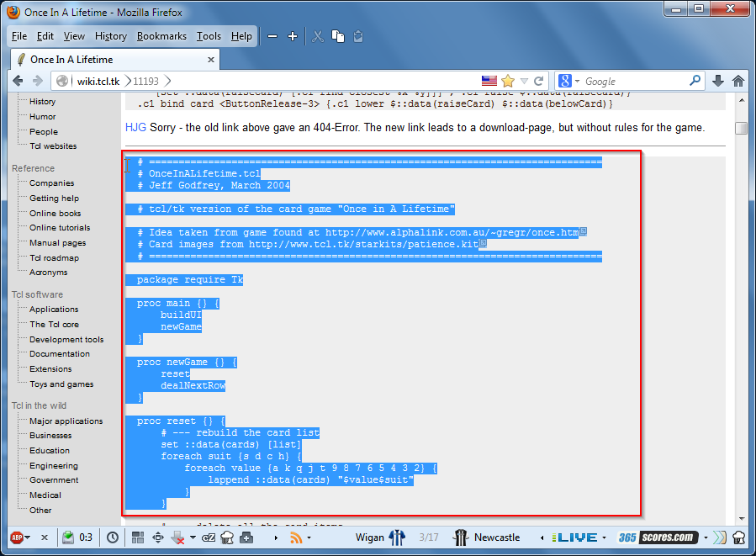Screen dimensions: 756x556
Task: Open the 365scores.com dropdown arrow
Action: pyautogui.click(x=706, y=537)
